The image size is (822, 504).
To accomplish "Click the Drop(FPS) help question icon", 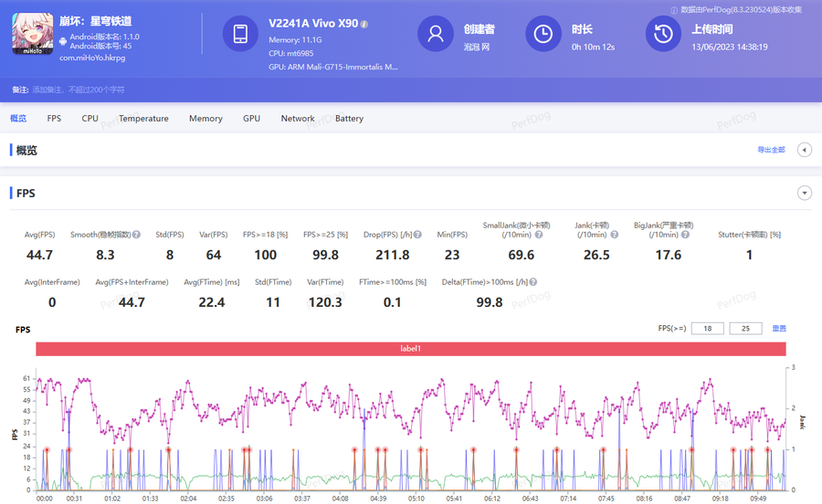I will point(417,235).
